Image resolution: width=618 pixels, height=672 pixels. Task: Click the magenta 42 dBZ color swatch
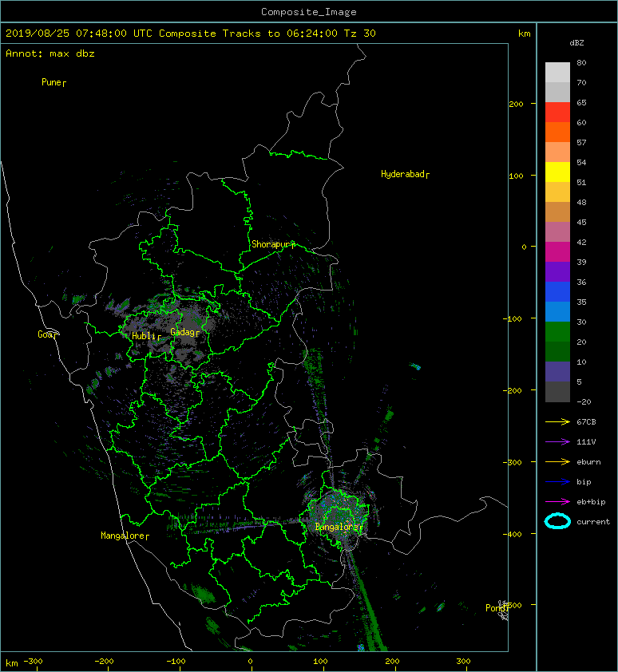pos(557,252)
